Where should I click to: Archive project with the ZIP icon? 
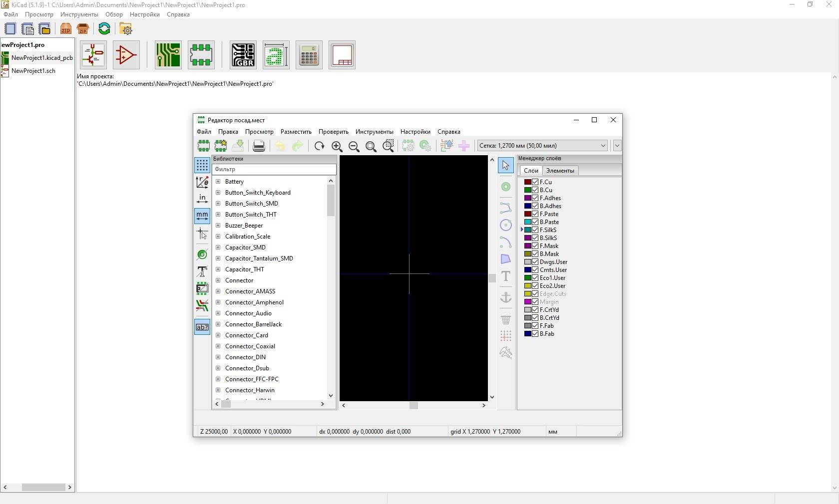66,29
